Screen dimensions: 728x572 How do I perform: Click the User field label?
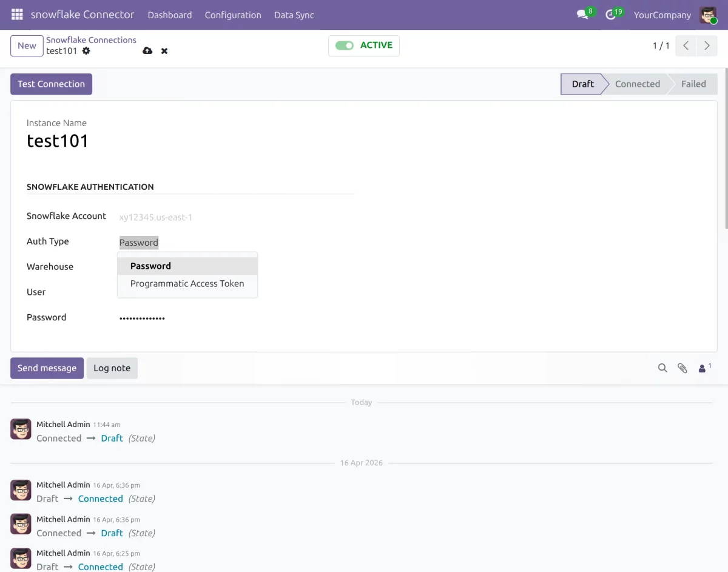click(36, 292)
